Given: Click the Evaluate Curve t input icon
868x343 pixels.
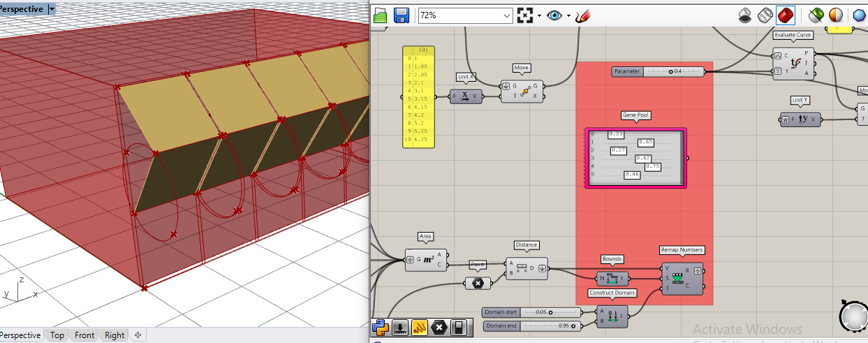Looking at the screenshot, I should [x=779, y=70].
